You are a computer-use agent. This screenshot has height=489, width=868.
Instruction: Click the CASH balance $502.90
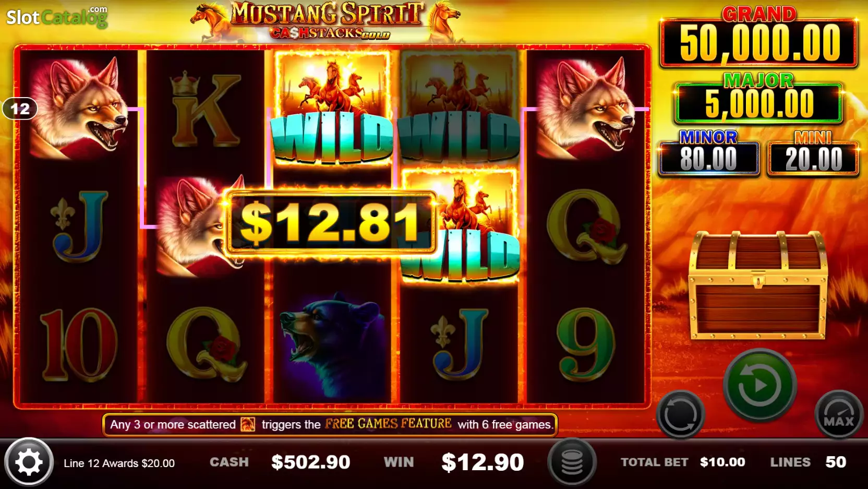pos(311,462)
